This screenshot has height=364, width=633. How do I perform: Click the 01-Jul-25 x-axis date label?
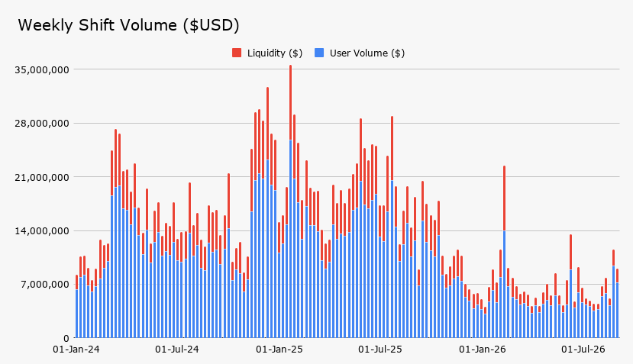click(x=380, y=349)
